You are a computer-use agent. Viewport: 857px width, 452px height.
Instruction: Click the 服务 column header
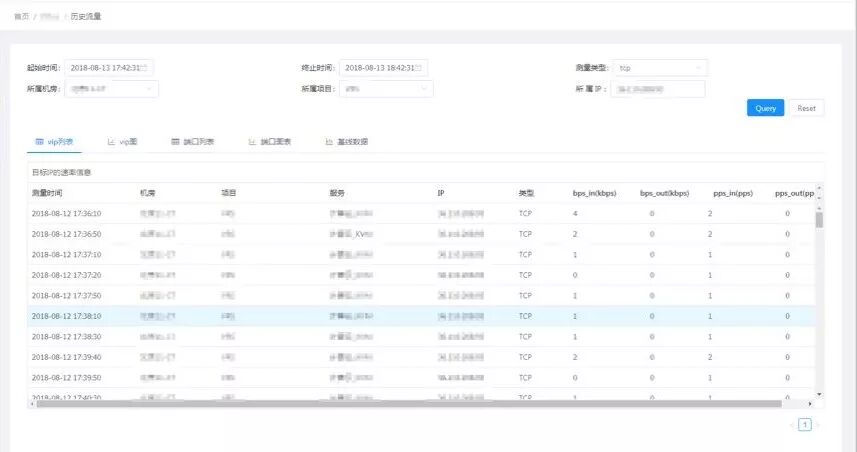coord(337,193)
